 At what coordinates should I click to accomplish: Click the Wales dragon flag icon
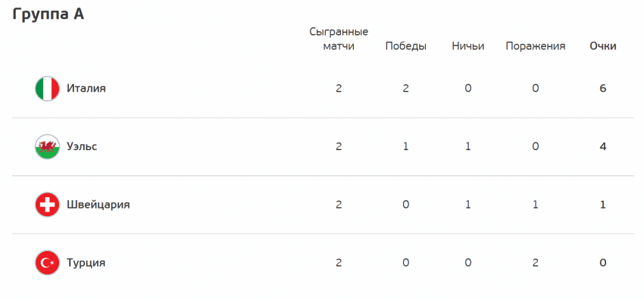tap(47, 146)
